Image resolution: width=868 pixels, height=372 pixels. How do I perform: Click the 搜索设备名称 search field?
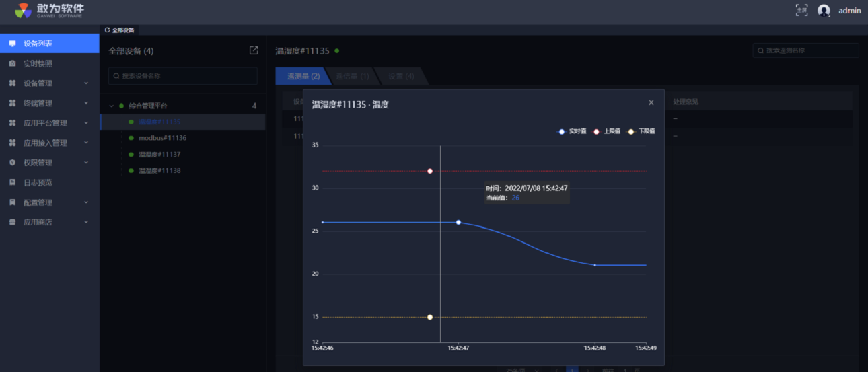pyautogui.click(x=183, y=76)
